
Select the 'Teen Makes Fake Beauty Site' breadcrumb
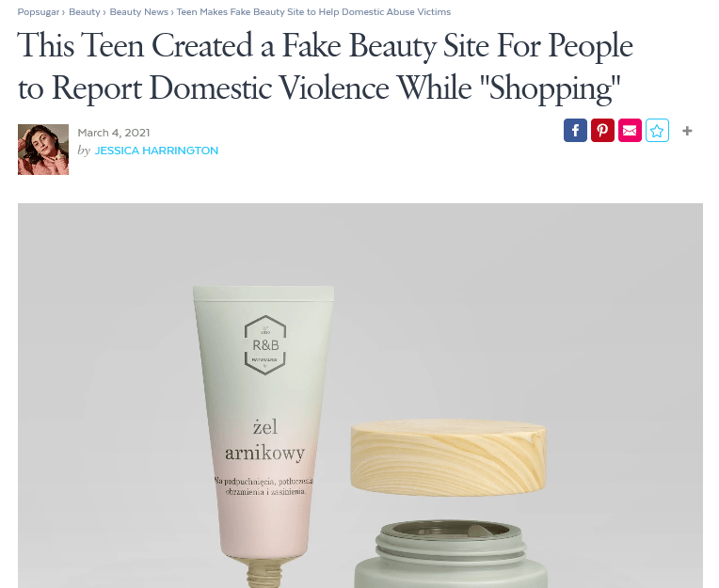[x=313, y=12]
